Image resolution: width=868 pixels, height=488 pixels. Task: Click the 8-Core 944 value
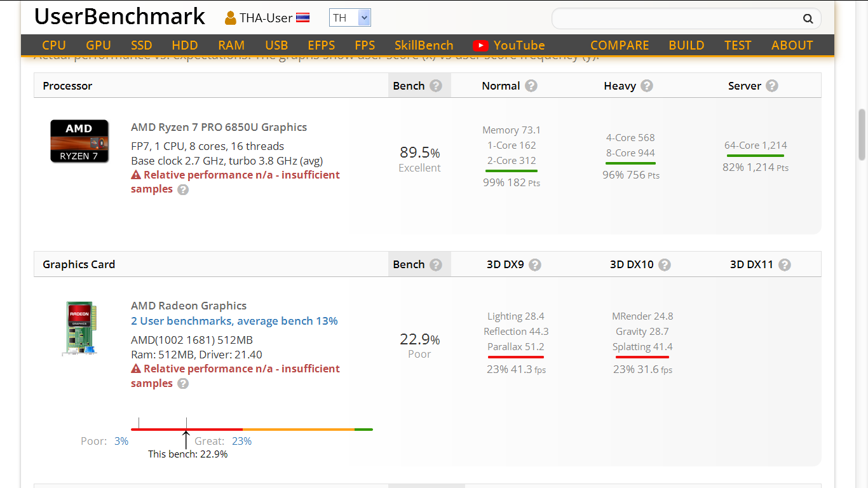point(630,153)
